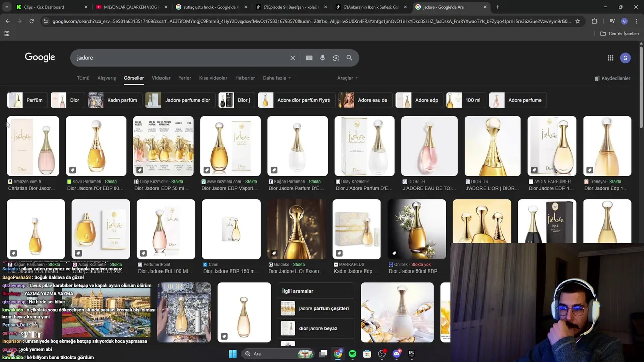Open the browser extensions icon
Screen dimensions: 644x362
(594, 21)
